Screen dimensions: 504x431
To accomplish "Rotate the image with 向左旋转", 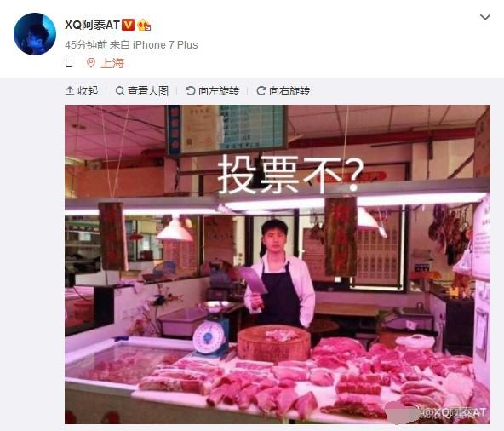I will [x=219, y=91].
